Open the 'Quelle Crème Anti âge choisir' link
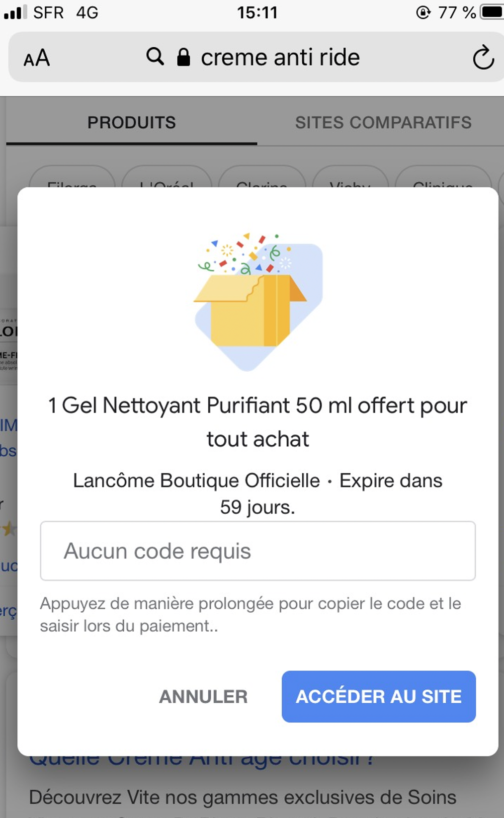The height and width of the screenshot is (818, 504). pyautogui.click(x=201, y=761)
